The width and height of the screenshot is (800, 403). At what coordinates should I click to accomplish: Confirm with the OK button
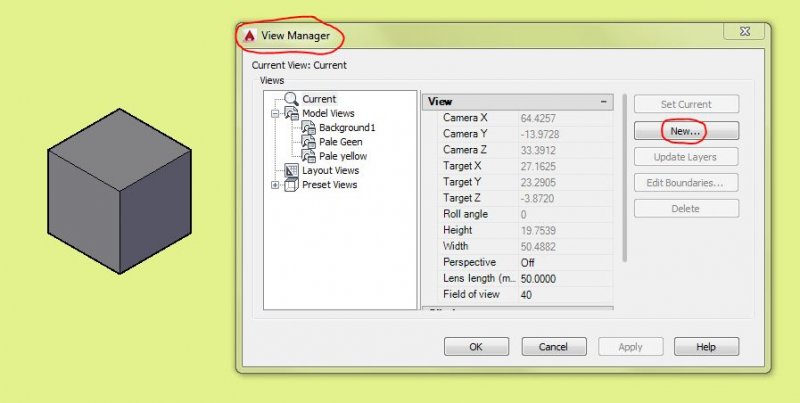476,346
